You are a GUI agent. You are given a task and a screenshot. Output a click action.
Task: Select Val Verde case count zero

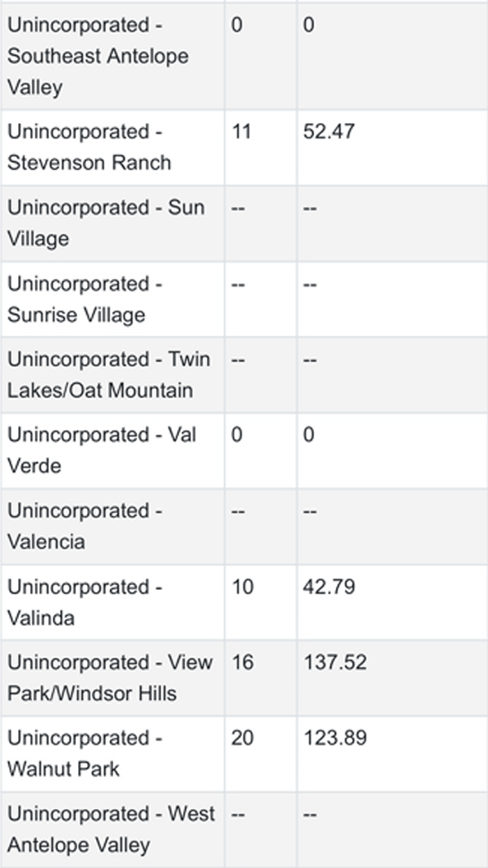point(236,434)
